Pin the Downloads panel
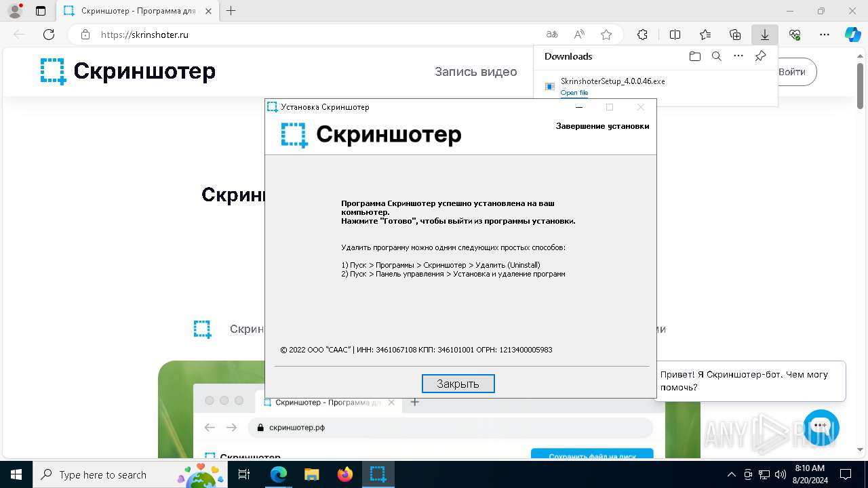 tap(760, 56)
